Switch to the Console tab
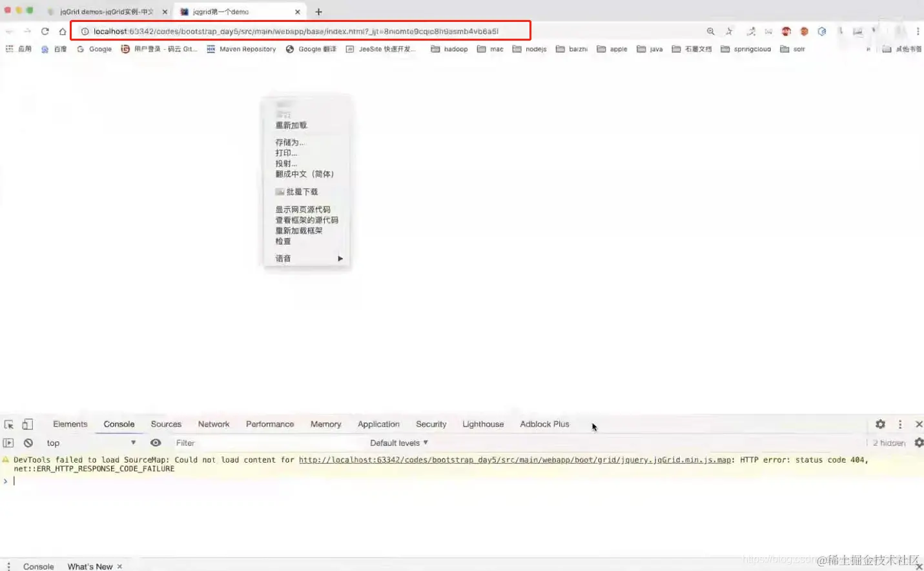The height and width of the screenshot is (571, 924). point(119,424)
